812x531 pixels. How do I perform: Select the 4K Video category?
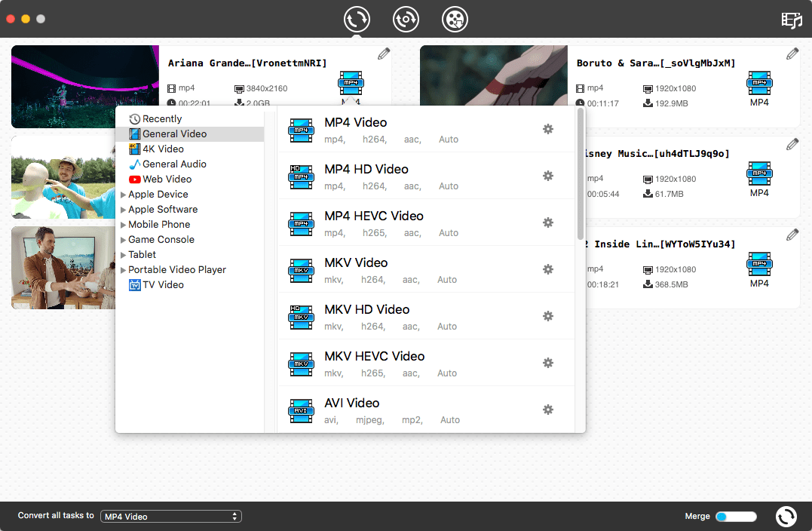(x=189, y=149)
